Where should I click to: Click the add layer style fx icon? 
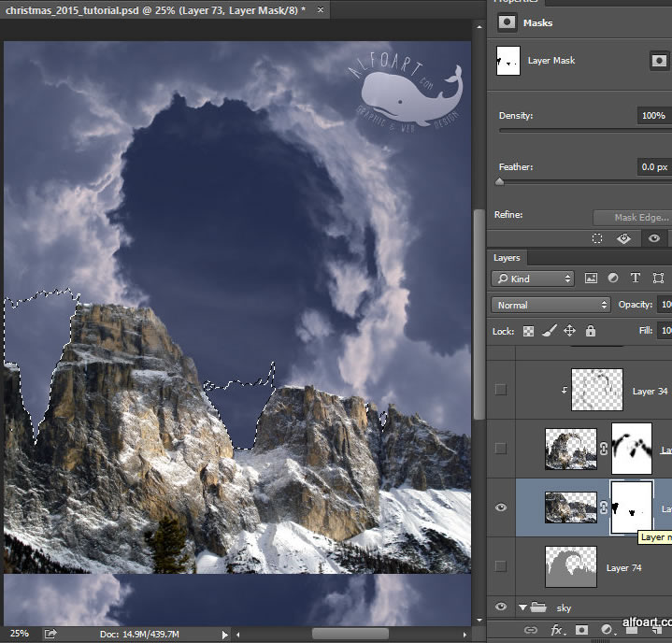556,630
